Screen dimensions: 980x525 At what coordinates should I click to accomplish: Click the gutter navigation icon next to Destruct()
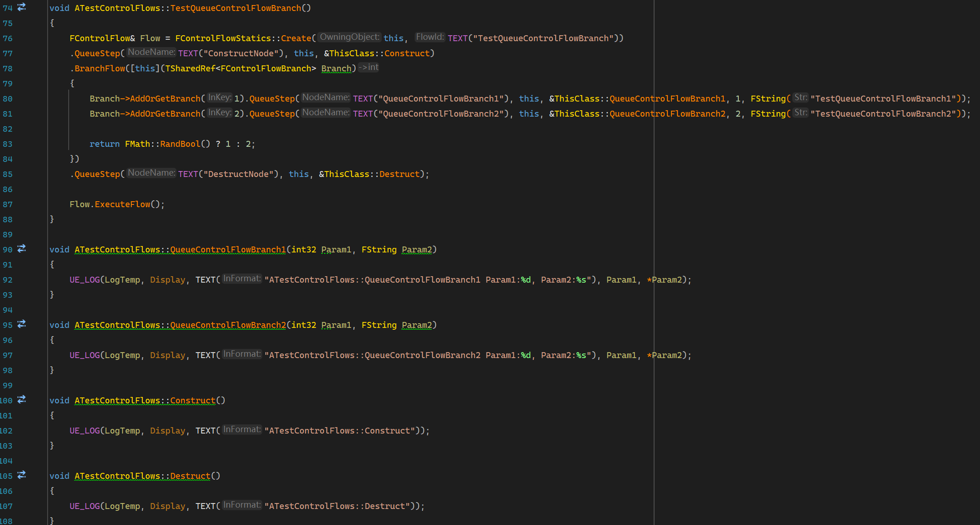(22, 475)
